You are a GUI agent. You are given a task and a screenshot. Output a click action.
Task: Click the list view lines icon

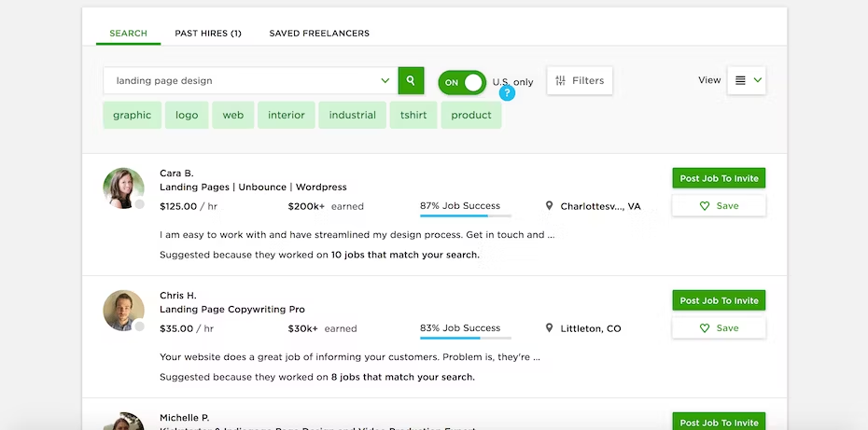tap(739, 81)
